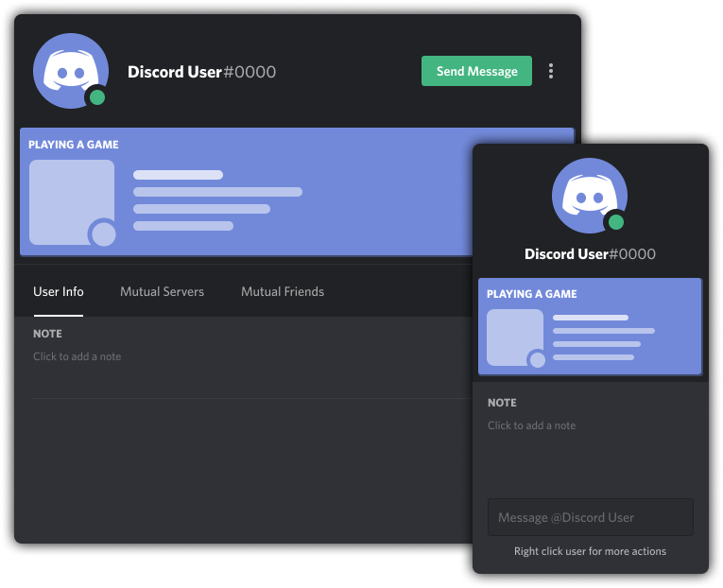The image size is (723, 588).
Task: Click small round icon on full profile game artwork
Action: click(x=104, y=234)
